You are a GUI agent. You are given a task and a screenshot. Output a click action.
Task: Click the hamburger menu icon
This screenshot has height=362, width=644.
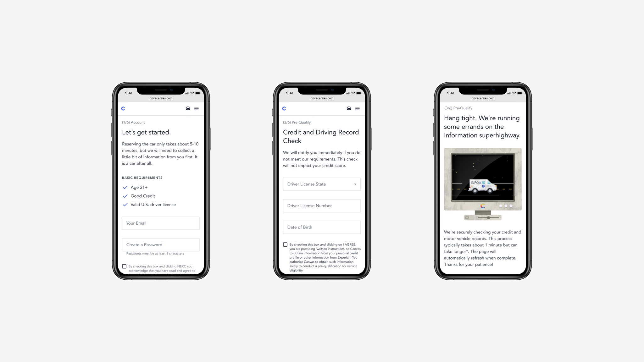[197, 108]
